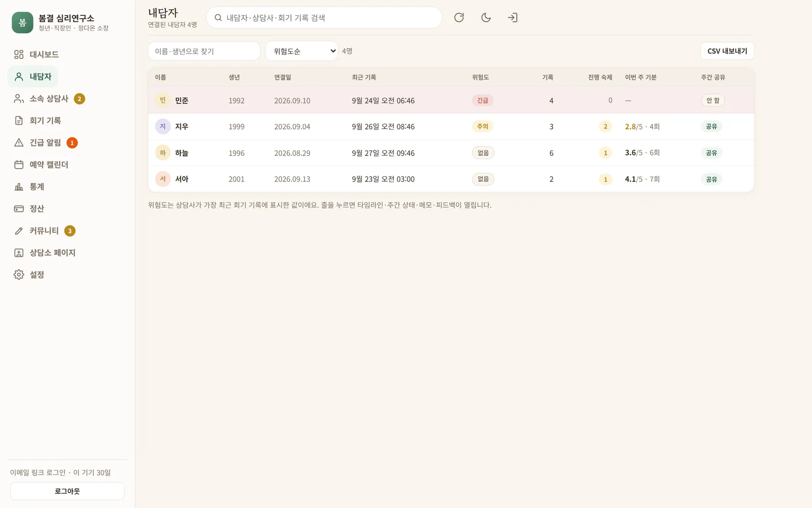Click the 안 함 sharing tag for 민준

click(713, 101)
